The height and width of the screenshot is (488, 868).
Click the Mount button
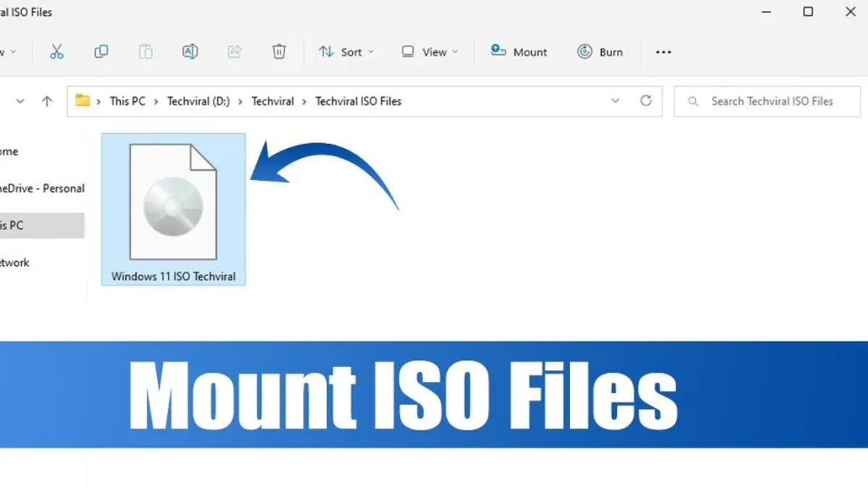click(519, 52)
